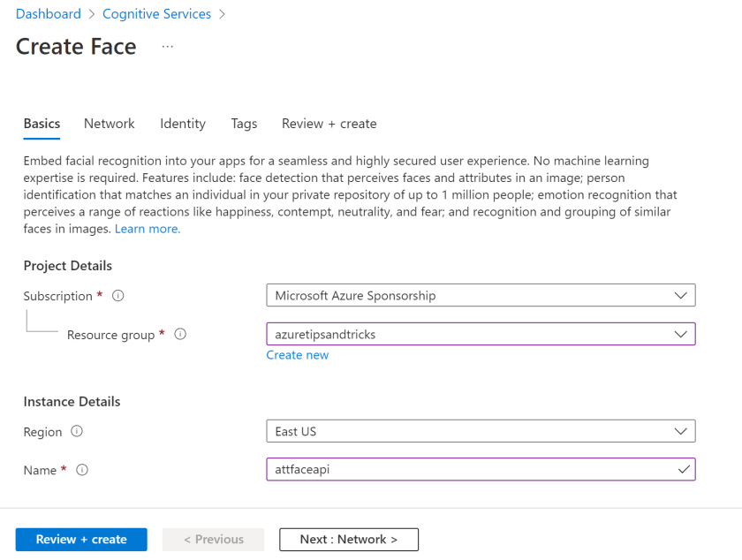742x560 pixels.
Task: Navigate to Dashboard in the breadcrumb
Action: point(48,14)
